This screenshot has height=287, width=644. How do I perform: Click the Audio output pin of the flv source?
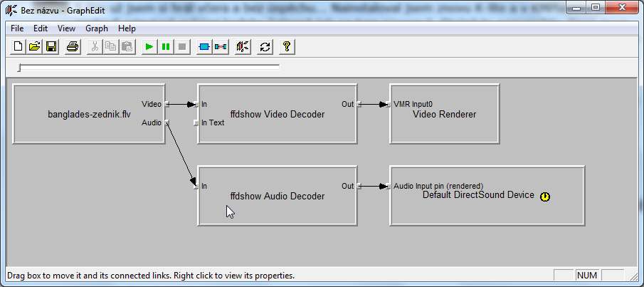click(x=167, y=122)
